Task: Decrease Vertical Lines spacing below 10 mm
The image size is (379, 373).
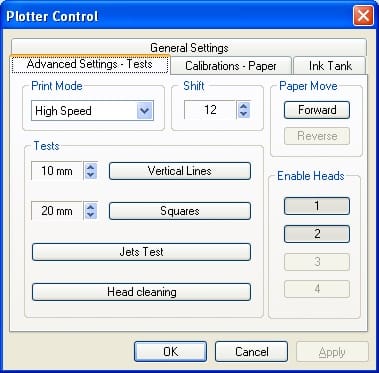Action: click(91, 175)
